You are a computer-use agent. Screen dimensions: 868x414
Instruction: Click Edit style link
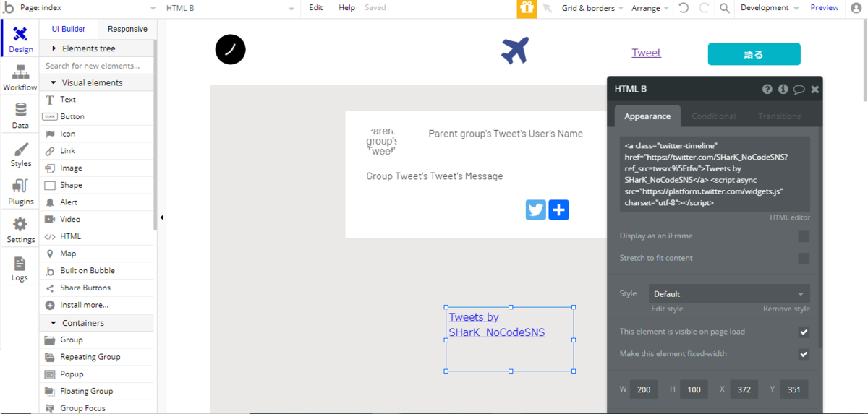coord(667,309)
